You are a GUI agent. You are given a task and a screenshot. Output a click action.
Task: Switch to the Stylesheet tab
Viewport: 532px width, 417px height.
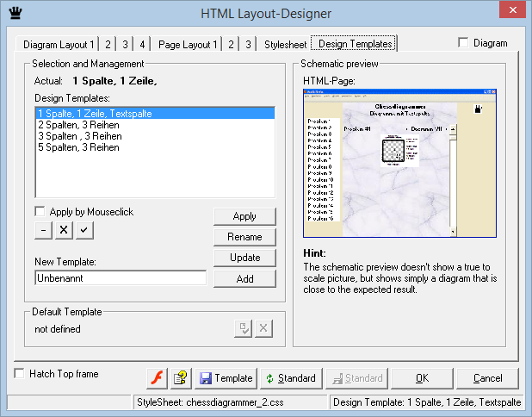pos(284,44)
